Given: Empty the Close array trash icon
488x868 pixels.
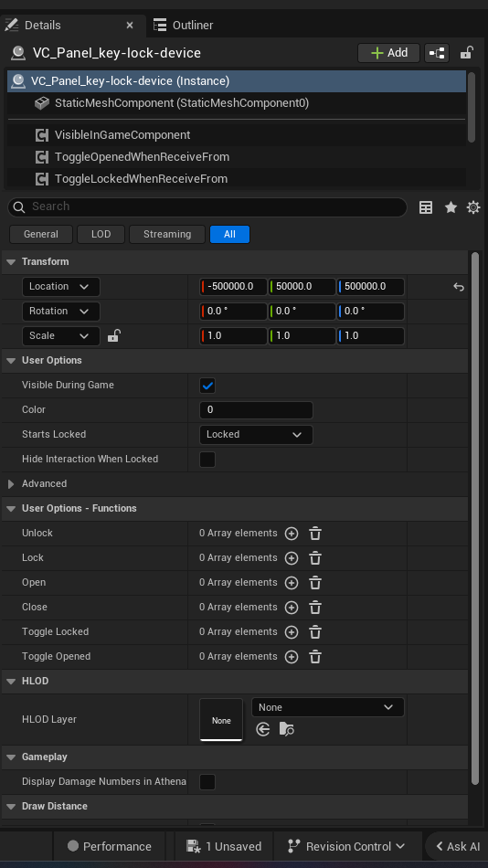Looking at the screenshot, I should [315, 608].
